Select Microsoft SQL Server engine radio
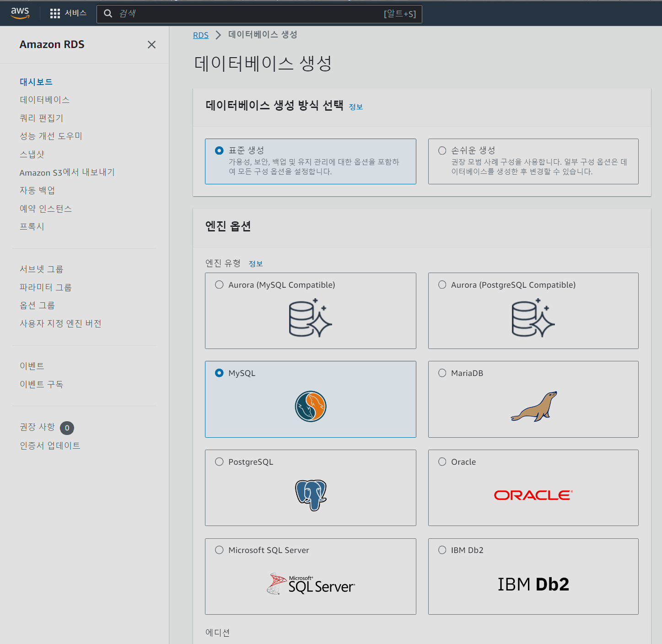Viewport: 662px width, 644px height. pos(219,550)
